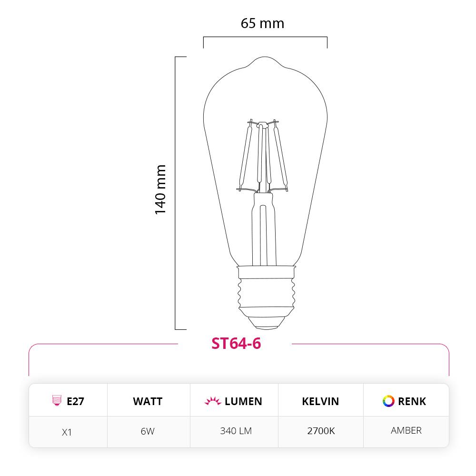
Task: Select the KELVIN column header
Action: click(320, 401)
